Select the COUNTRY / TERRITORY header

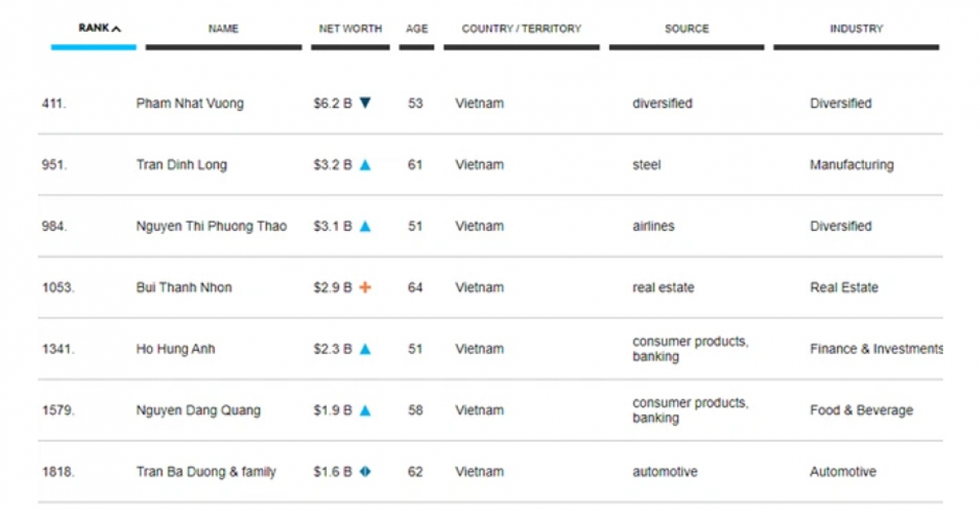tap(522, 28)
